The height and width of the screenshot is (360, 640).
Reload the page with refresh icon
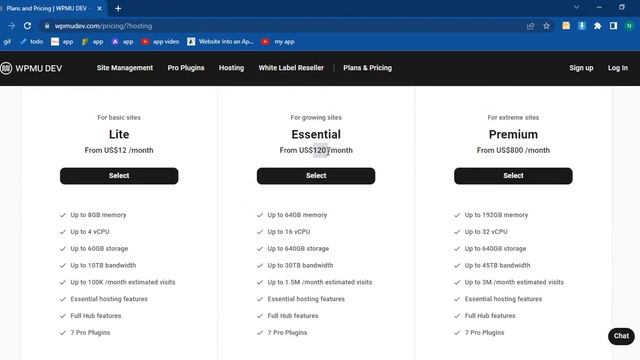click(x=27, y=26)
